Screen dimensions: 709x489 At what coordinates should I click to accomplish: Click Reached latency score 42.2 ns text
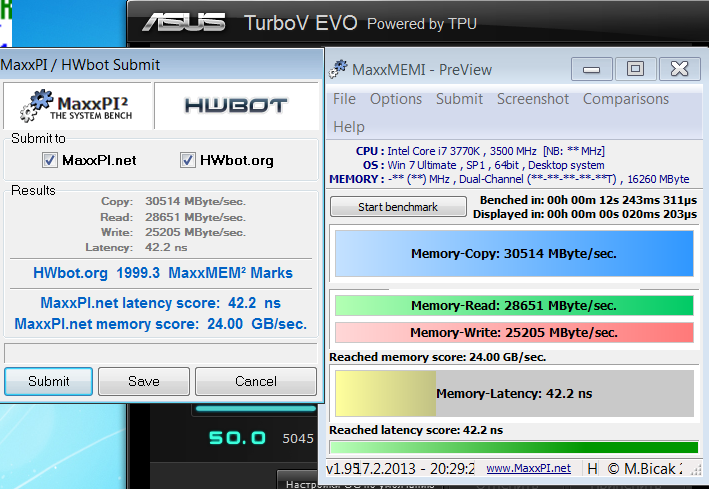click(x=416, y=430)
